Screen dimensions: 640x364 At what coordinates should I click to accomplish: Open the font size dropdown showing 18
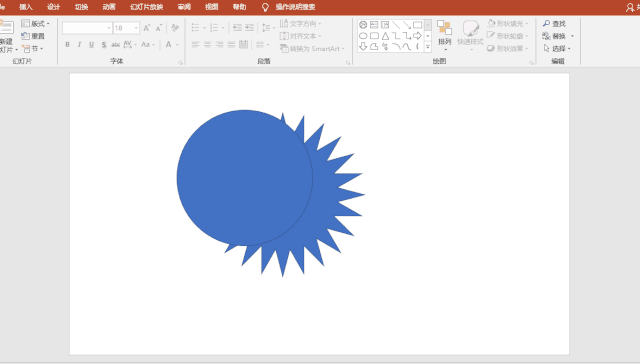pyautogui.click(x=136, y=28)
